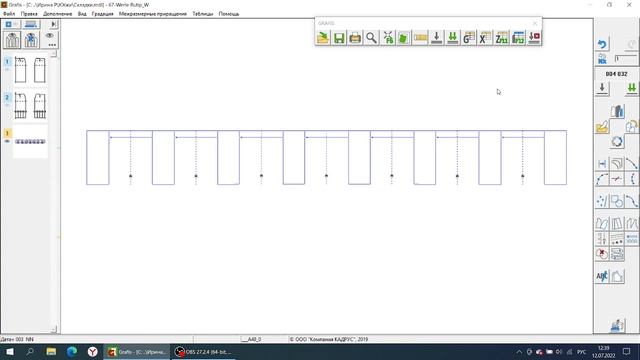Viewport: 640px width, 360px height.
Task: Open the G table icon
Action: point(469,38)
